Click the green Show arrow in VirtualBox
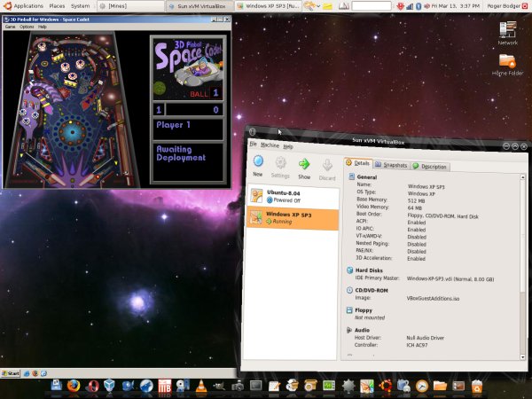532x399 pixels. pyautogui.click(x=304, y=164)
